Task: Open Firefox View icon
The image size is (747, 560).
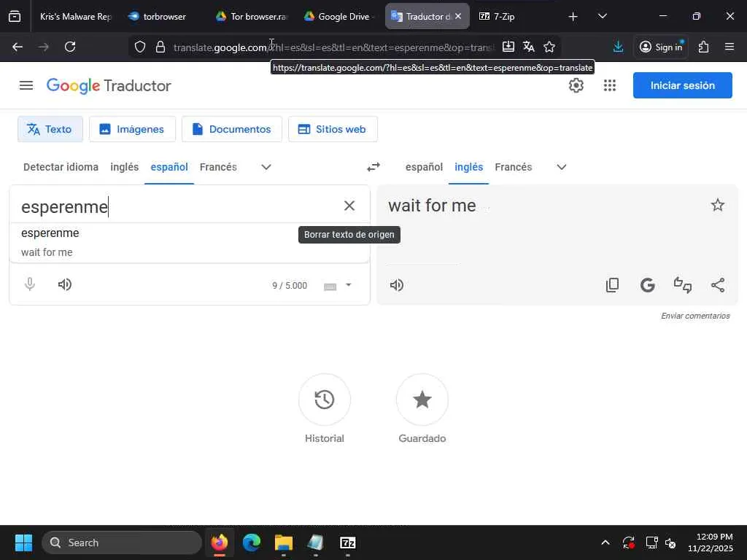Action: coord(15,17)
